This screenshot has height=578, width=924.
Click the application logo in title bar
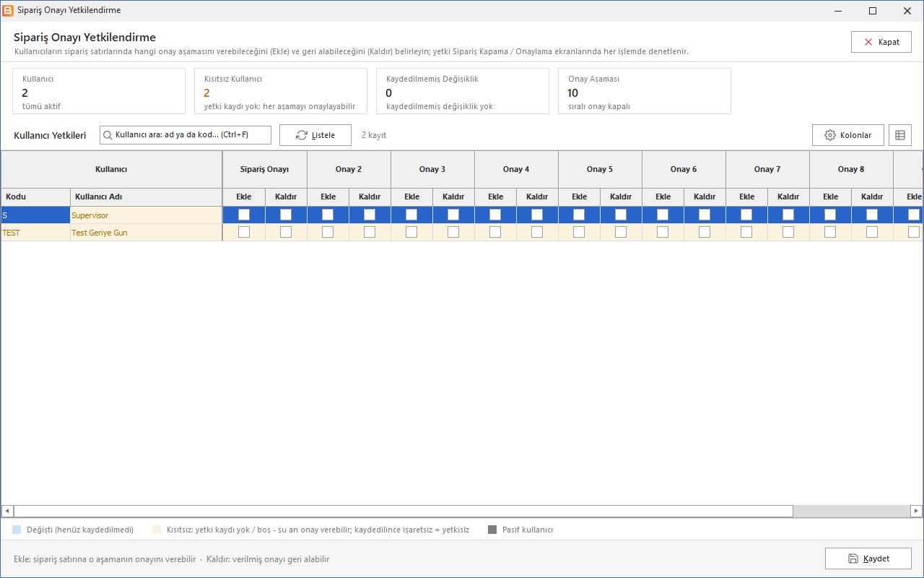click(8, 11)
